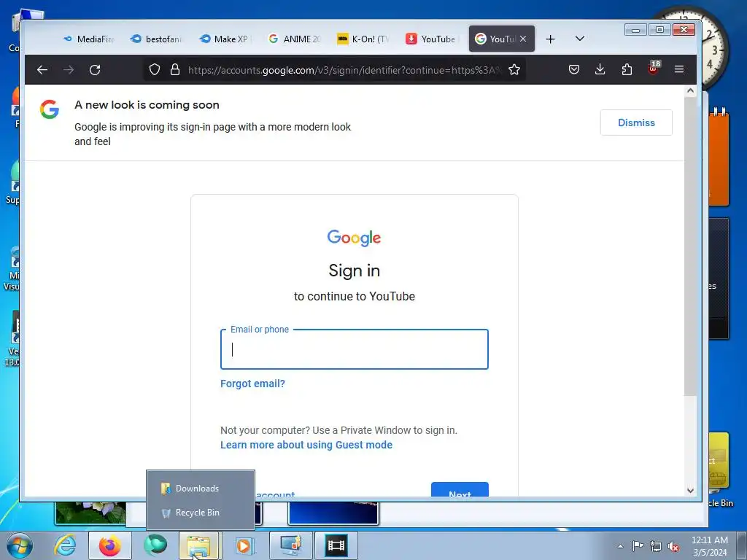Save page to Pocket

coord(574,69)
